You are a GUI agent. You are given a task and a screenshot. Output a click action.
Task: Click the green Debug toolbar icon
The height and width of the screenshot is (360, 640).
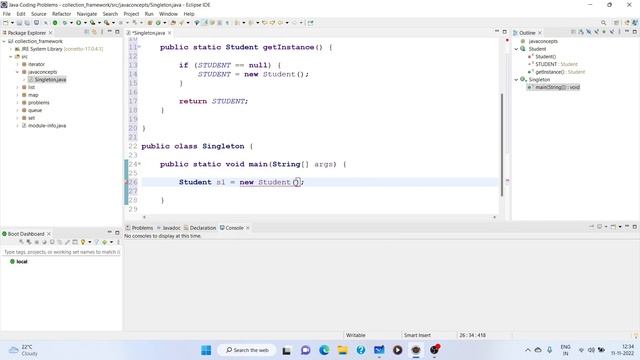point(64,23)
